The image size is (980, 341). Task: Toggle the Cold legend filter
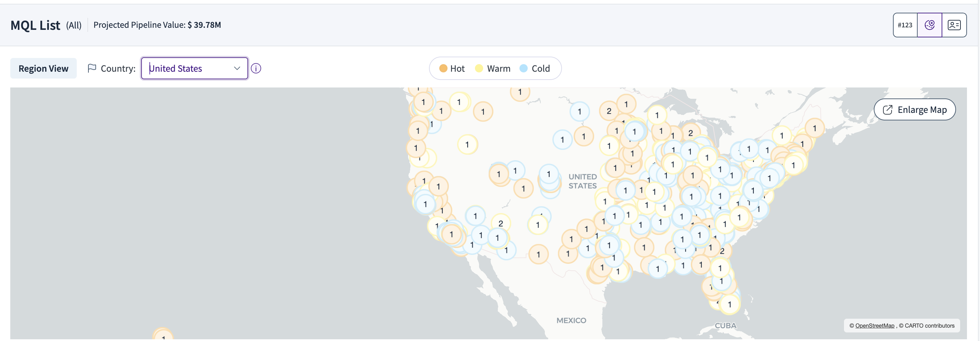(535, 69)
